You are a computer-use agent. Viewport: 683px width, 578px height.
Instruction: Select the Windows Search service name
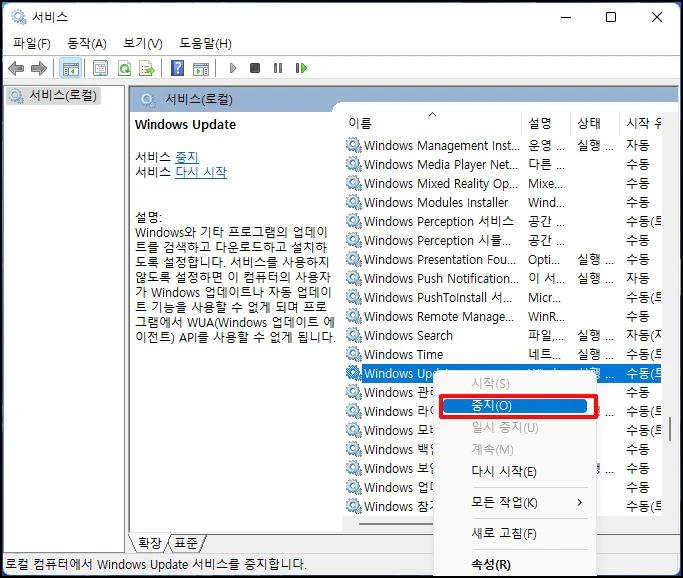[x=408, y=335]
